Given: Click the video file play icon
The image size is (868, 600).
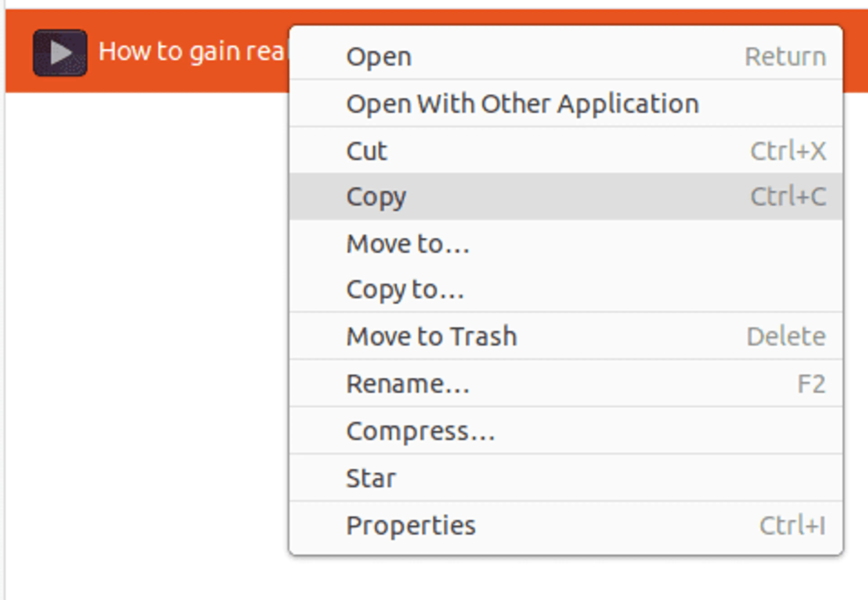Looking at the screenshot, I should coord(60,53).
